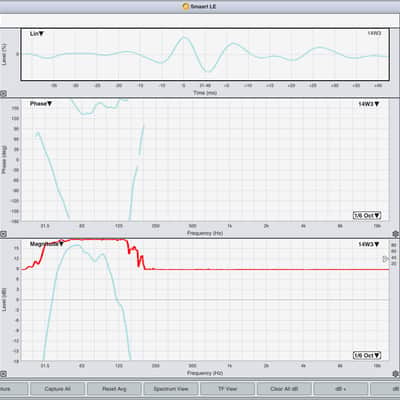Open phase plot settings gear icon
Image resolution: width=400 pixels, height=400 pixels.
[396, 233]
